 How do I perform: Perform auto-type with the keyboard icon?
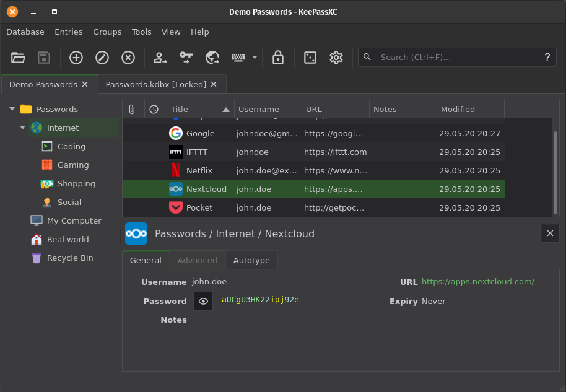coord(238,57)
